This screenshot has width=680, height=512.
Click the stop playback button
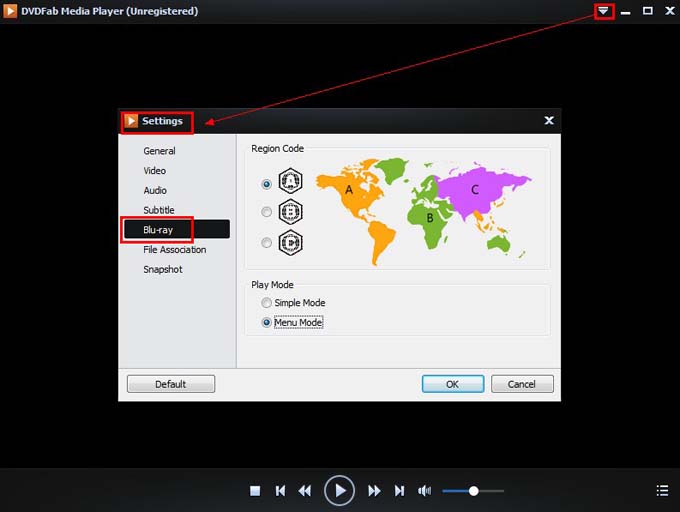click(255, 491)
